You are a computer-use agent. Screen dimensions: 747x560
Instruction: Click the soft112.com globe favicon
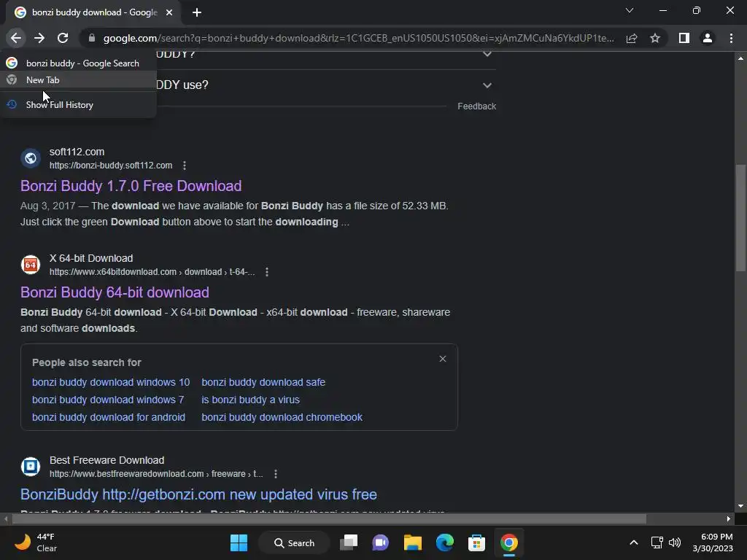coord(31,158)
